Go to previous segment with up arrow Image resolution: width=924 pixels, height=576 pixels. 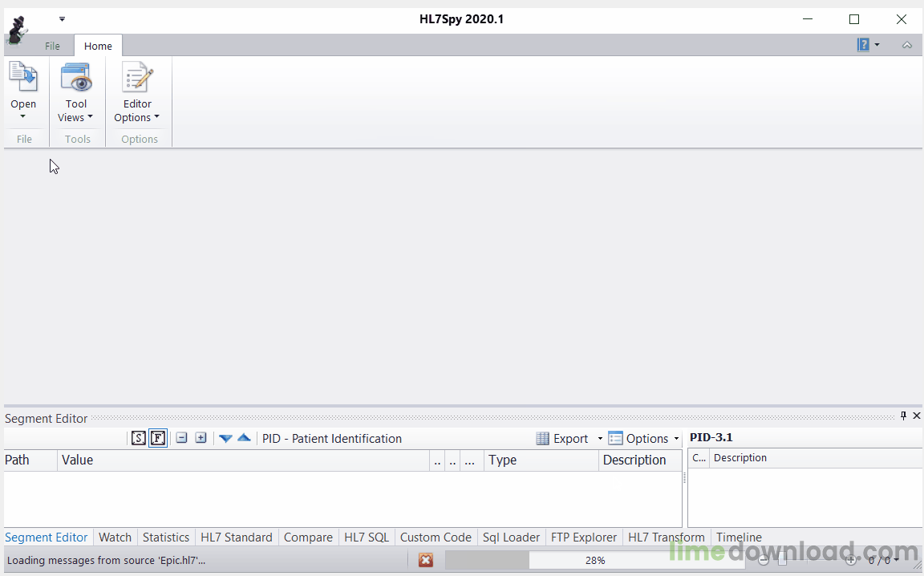pos(244,438)
